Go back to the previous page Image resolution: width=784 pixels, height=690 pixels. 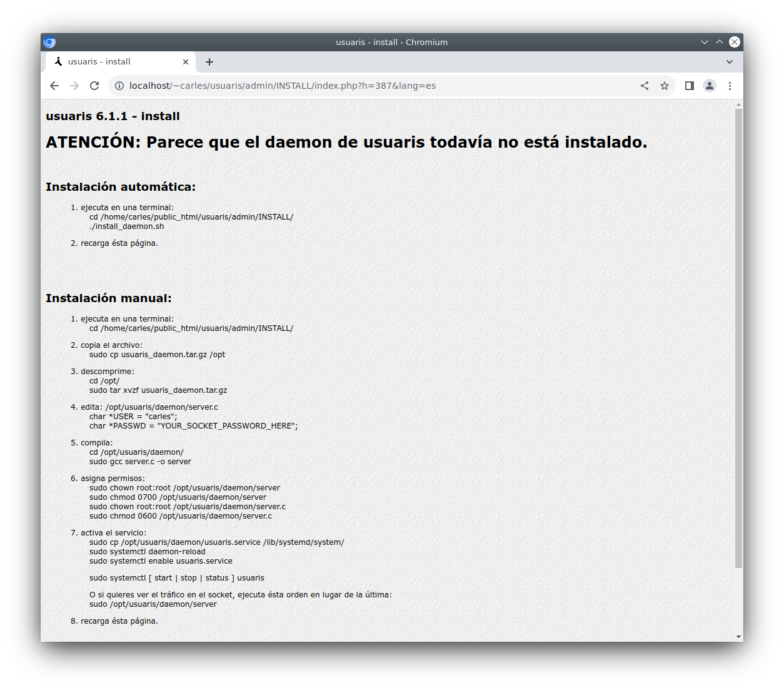pos(54,86)
